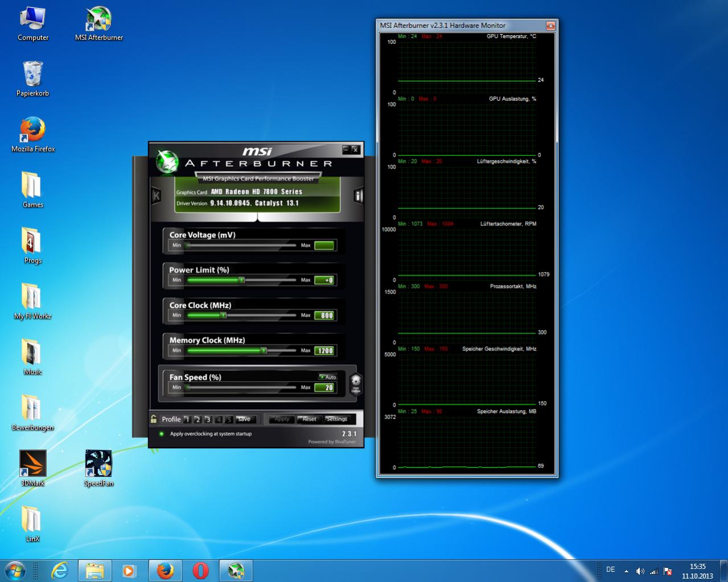Image resolution: width=728 pixels, height=582 pixels.
Task: Click the 15:35 clock in the taskbar
Action: (x=697, y=567)
